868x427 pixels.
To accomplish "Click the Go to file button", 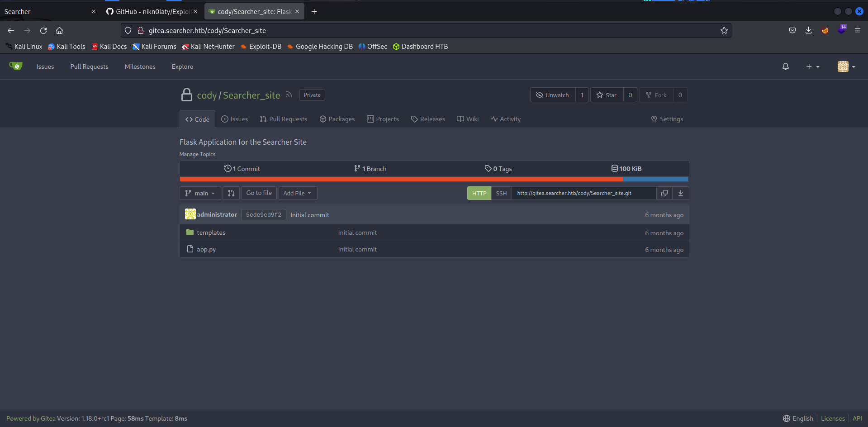I will [259, 193].
